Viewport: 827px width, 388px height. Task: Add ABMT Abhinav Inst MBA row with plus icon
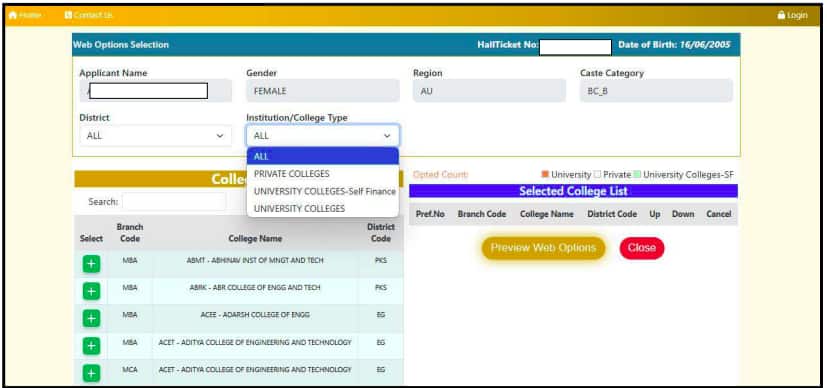(x=91, y=264)
